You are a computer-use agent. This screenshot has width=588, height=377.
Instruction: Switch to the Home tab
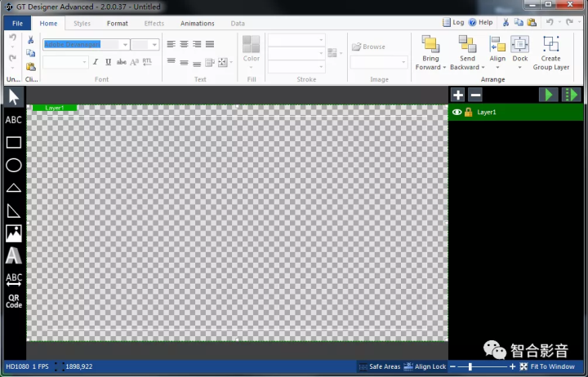(x=48, y=23)
